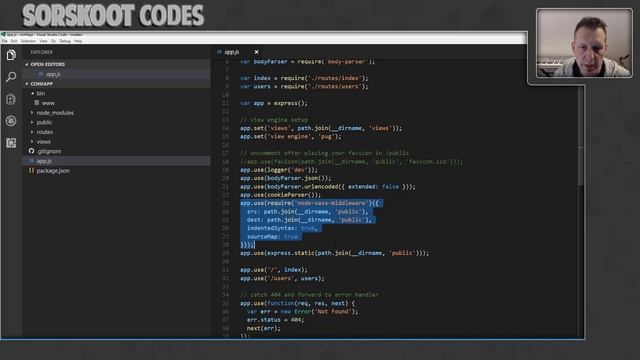Screen dimensions: 640x360
Task: Click the err.status = 404 line
Action: click(275, 320)
